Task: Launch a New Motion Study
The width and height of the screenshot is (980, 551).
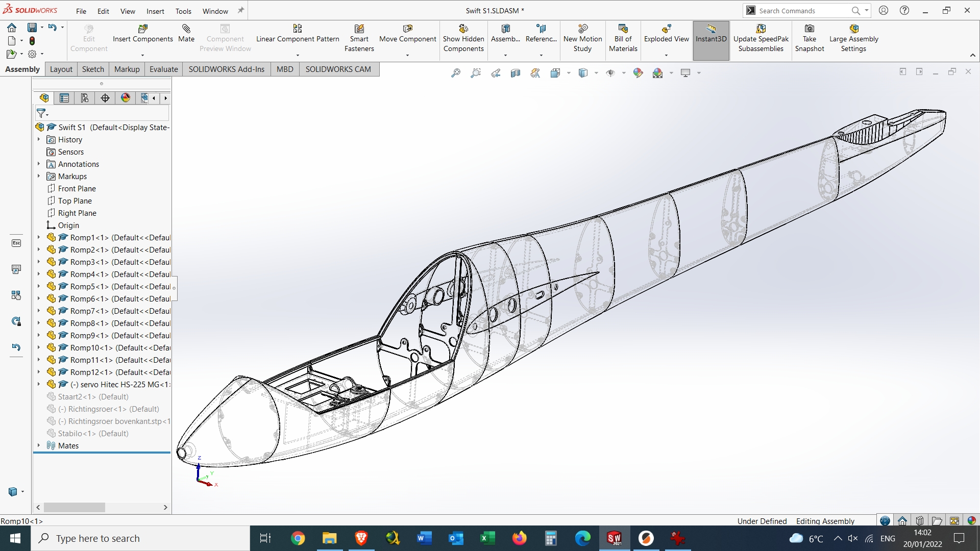Action: [582, 38]
